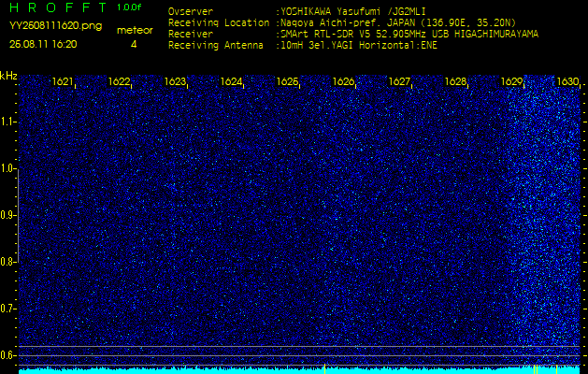This screenshot has width=588, height=374.
Task: Click the version label 1.00f
Action: (129, 7)
